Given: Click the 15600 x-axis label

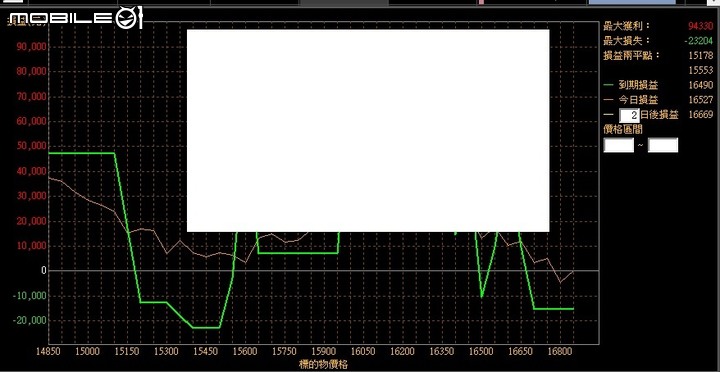Looking at the screenshot, I should (245, 352).
